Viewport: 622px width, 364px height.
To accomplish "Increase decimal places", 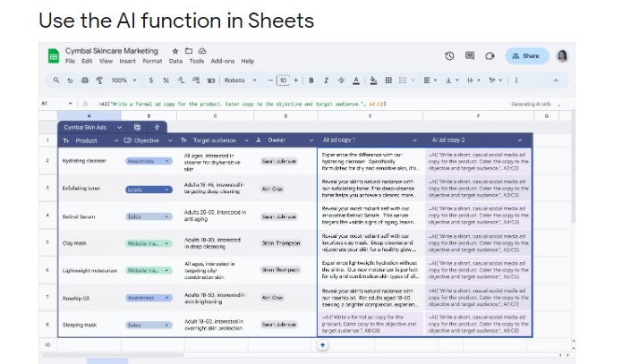I will coord(196,80).
